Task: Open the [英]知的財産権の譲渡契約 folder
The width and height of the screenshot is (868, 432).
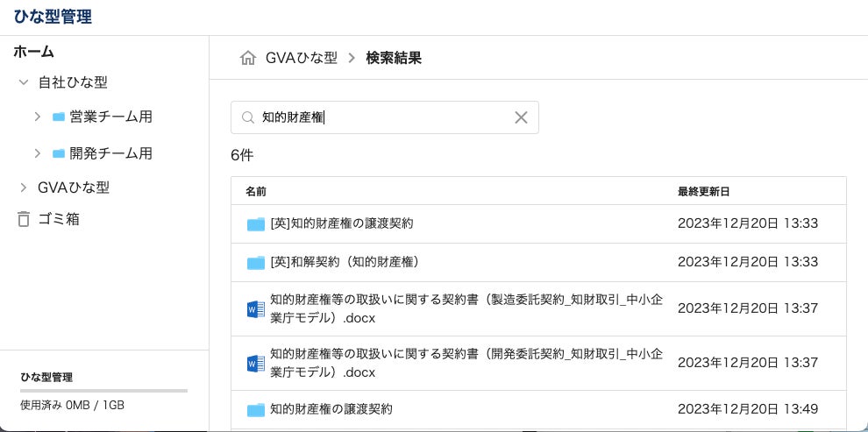Action: coord(342,223)
